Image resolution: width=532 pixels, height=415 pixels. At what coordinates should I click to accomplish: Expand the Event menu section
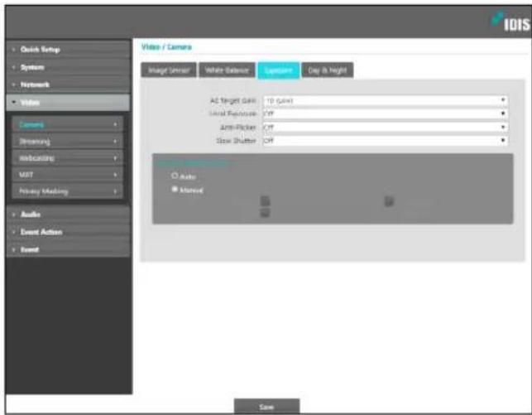pos(68,249)
